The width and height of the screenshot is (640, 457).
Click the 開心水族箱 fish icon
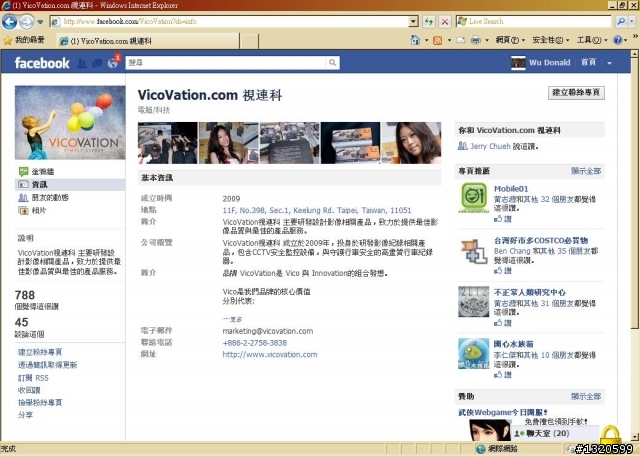(x=473, y=353)
